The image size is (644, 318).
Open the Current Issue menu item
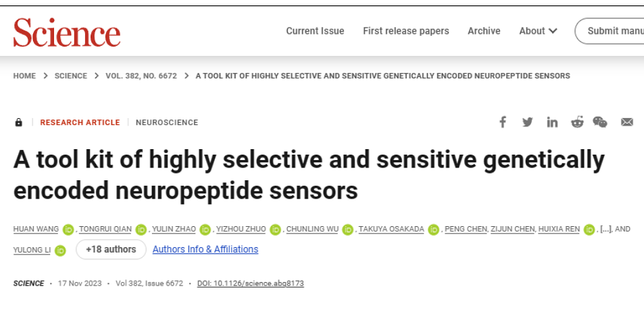tap(315, 31)
